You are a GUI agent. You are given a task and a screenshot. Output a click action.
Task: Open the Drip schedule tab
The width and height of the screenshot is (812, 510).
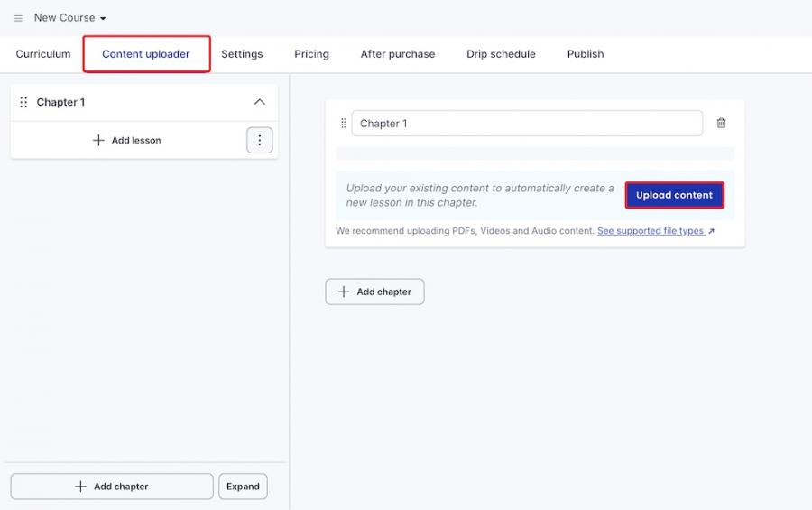click(x=501, y=54)
